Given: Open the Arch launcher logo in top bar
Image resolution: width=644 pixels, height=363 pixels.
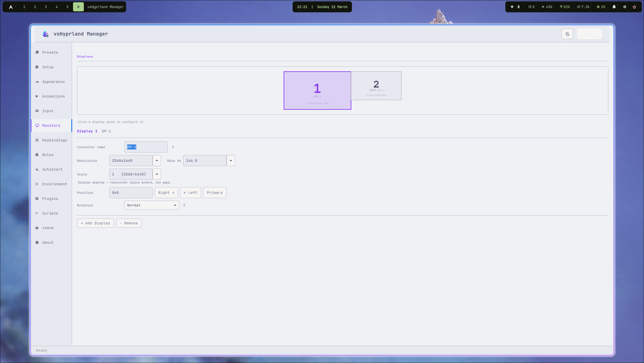Looking at the screenshot, I should [x=11, y=7].
